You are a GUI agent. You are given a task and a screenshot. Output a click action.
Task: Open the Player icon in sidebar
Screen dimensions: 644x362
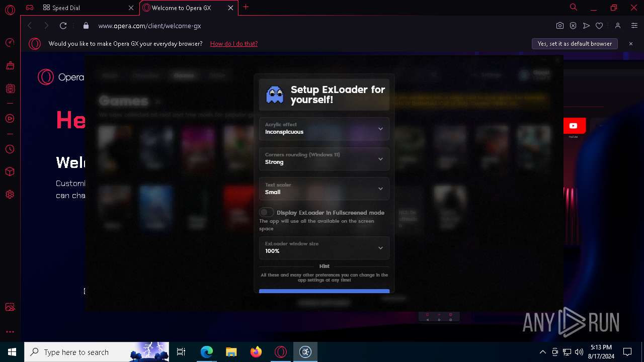pyautogui.click(x=10, y=119)
